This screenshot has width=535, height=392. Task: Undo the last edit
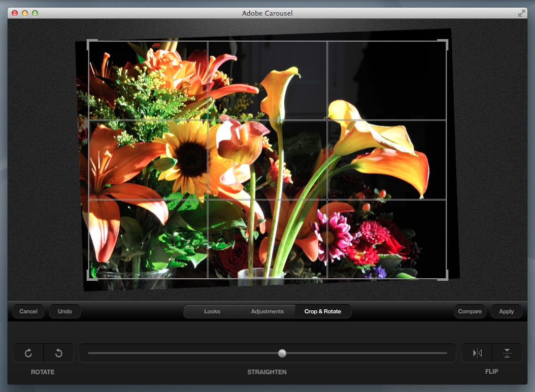(65, 311)
